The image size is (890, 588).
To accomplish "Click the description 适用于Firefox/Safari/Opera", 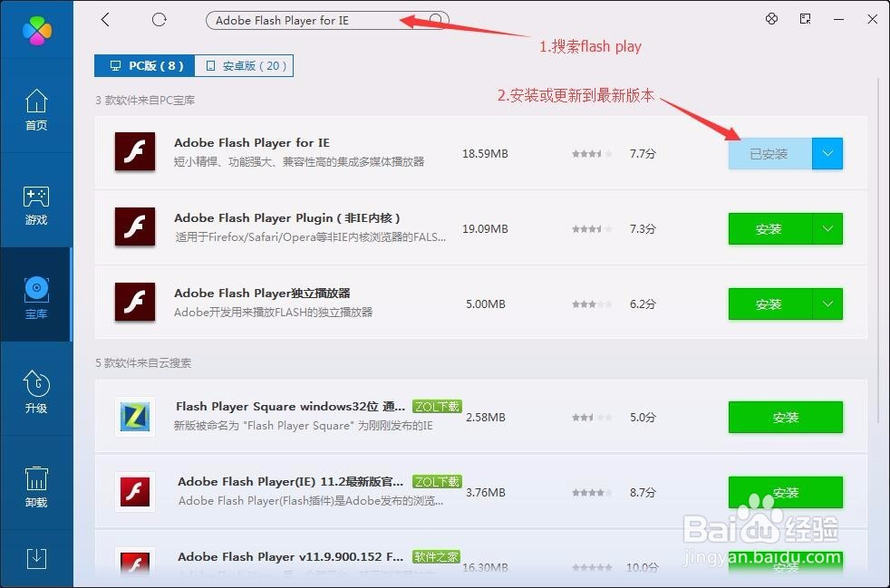I will coord(311,236).
